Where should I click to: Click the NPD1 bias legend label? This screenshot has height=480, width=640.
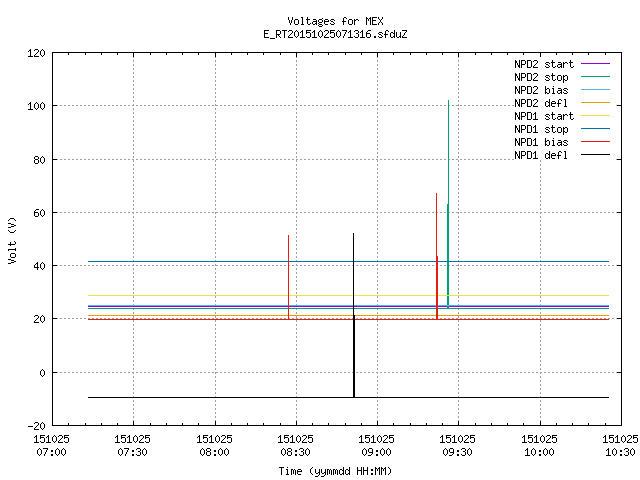click(x=541, y=142)
